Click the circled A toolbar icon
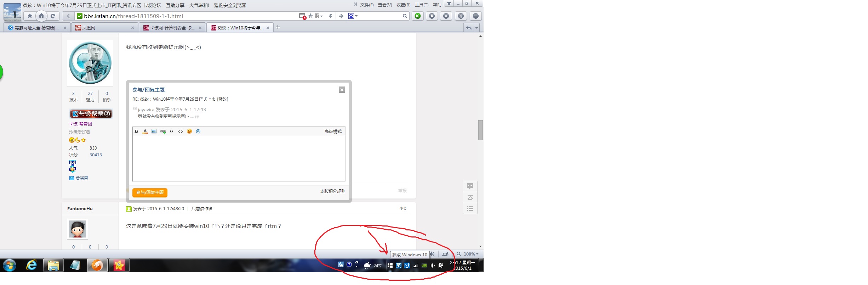This screenshot has width=868, height=285. point(446,16)
